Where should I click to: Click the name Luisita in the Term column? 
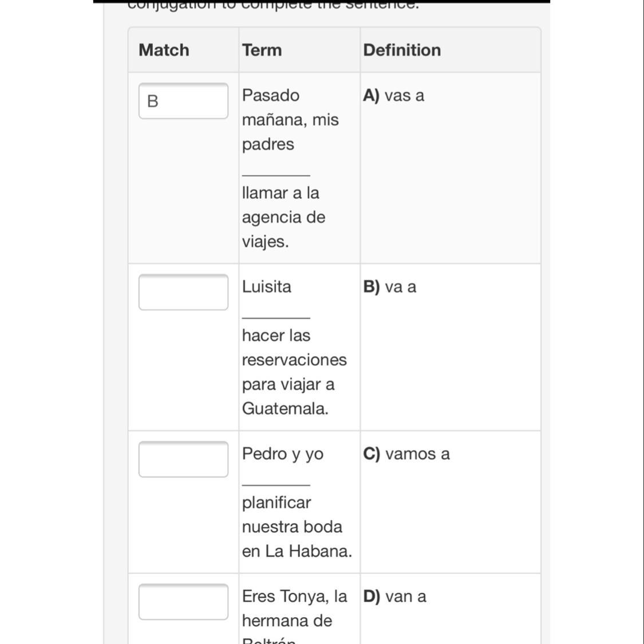(x=267, y=287)
